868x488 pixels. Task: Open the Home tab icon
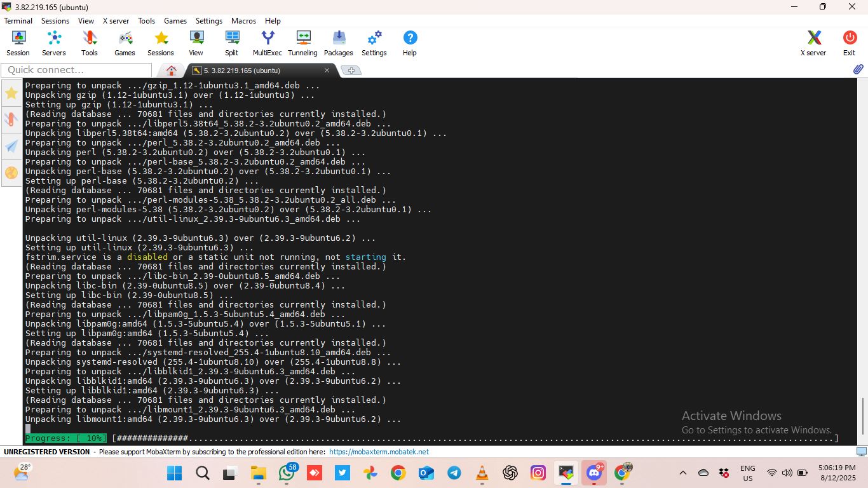tap(171, 71)
